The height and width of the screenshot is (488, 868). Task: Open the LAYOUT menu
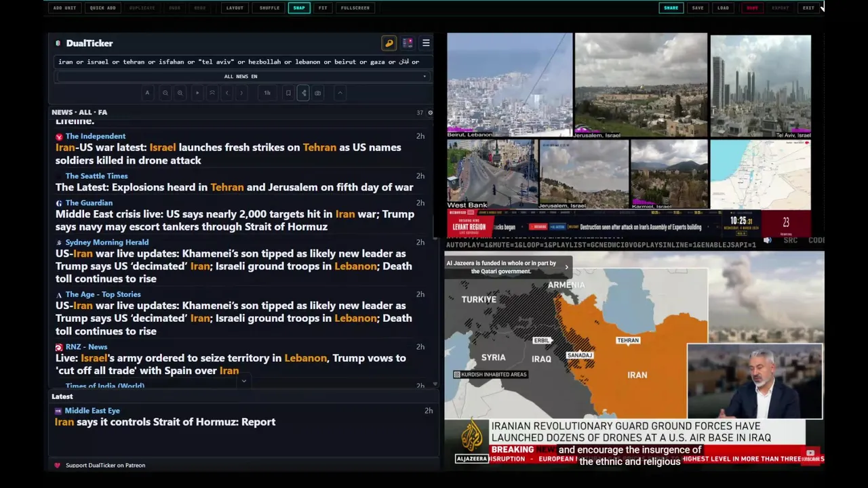235,7
